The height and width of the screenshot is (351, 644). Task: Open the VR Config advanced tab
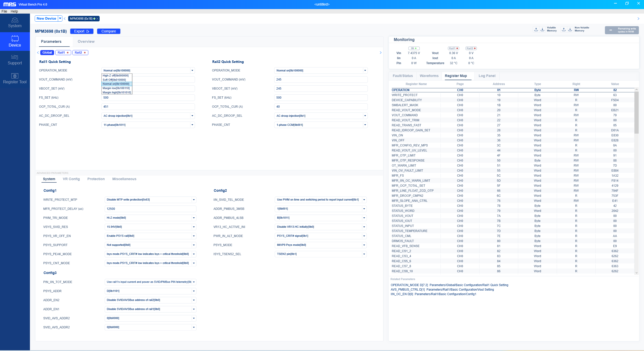[x=71, y=179]
